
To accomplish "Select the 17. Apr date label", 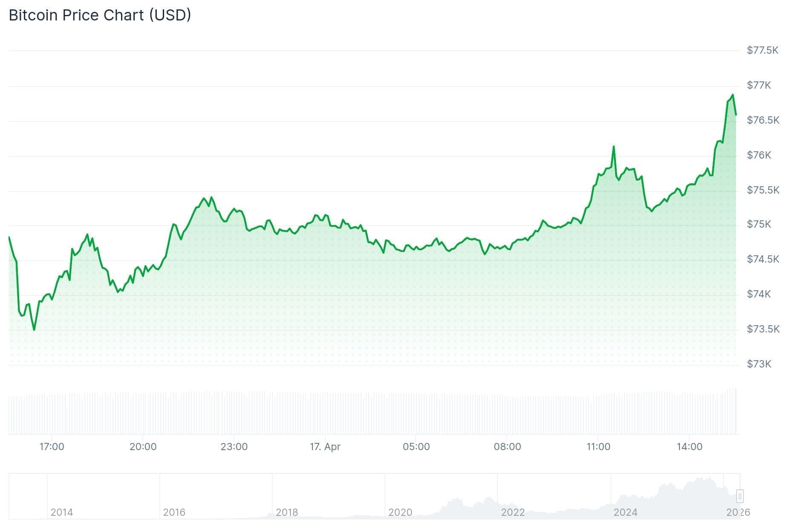I will pyautogui.click(x=325, y=447).
